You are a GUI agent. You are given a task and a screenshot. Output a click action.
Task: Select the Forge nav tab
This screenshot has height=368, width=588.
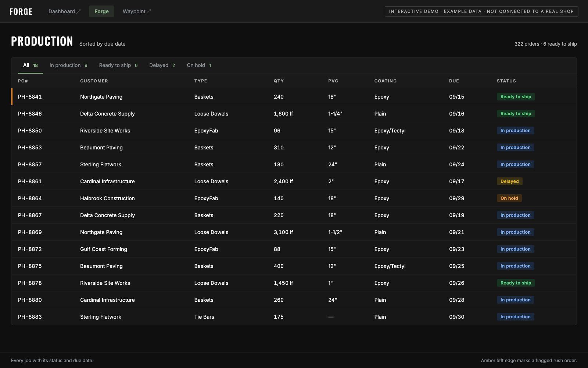[x=101, y=11]
